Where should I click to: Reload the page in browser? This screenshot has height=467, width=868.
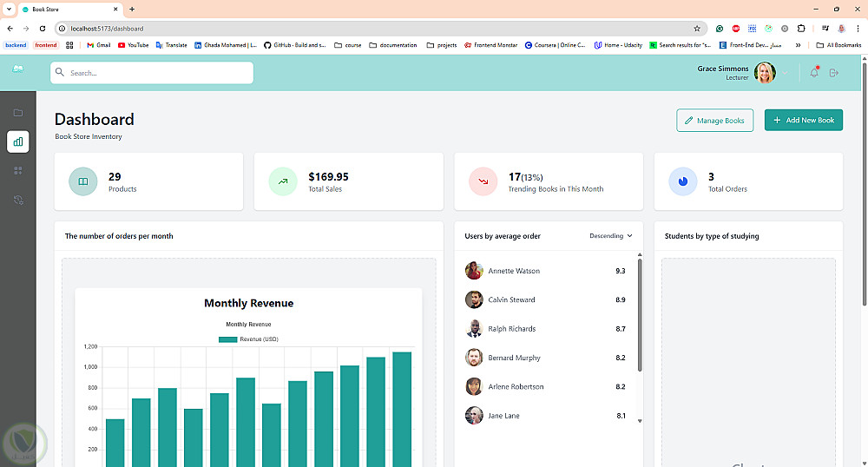tap(42, 29)
